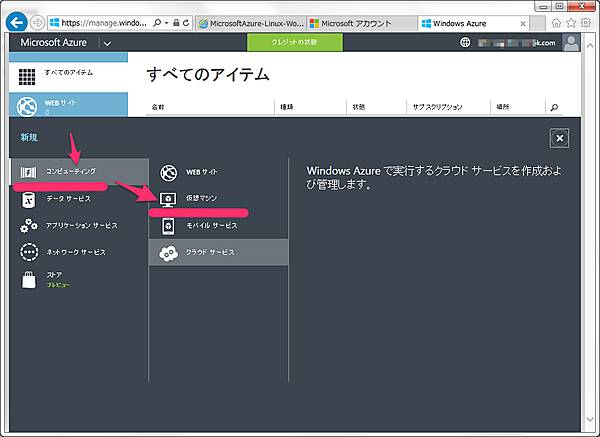Screen dimensions: 600x437
Task: Click the クレジットの状態 button
Action: 294,42
